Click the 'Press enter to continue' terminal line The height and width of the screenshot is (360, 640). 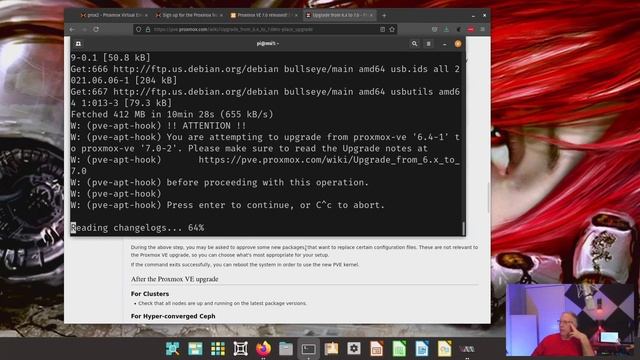pyautogui.click(x=228, y=205)
